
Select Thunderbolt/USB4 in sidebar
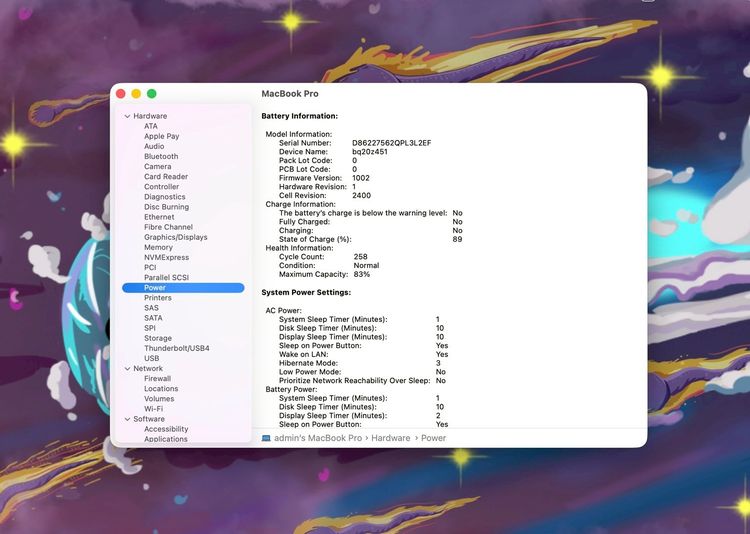(x=177, y=348)
